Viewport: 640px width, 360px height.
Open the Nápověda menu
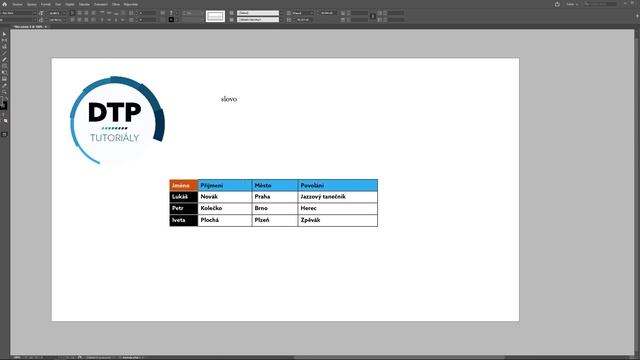pos(131,4)
